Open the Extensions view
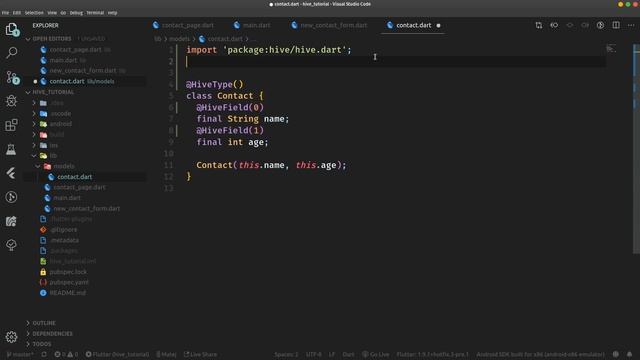 tap(11, 125)
